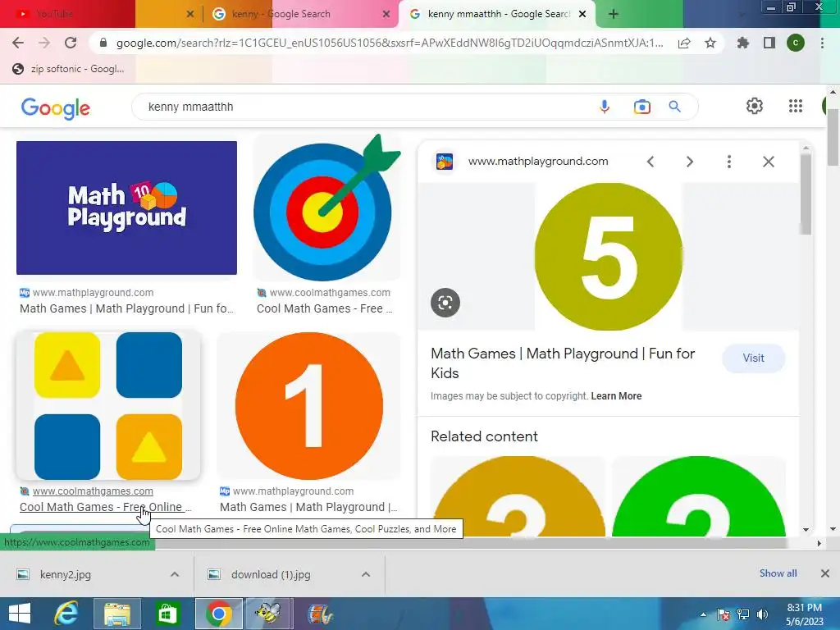The height and width of the screenshot is (630, 840).
Task: Open Internet Explorer from taskbar
Action: coord(66,614)
